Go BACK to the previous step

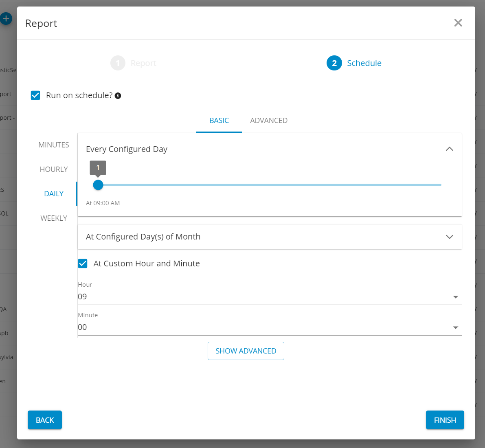45,420
